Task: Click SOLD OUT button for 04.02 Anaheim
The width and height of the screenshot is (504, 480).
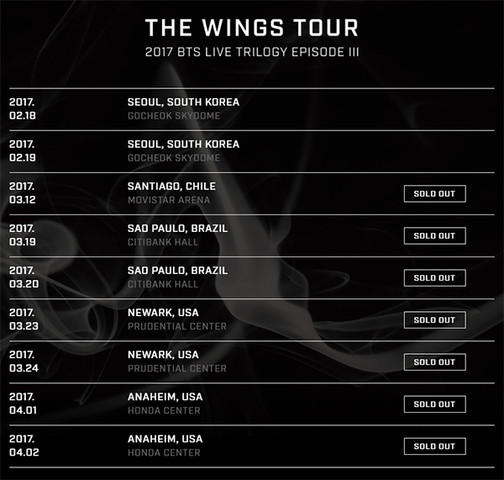Action: pyautogui.click(x=435, y=446)
